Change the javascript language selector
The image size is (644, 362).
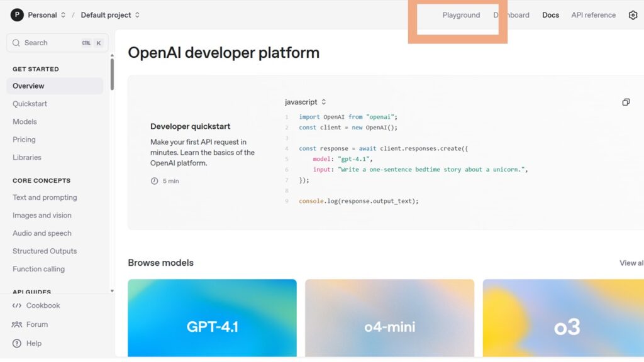305,102
